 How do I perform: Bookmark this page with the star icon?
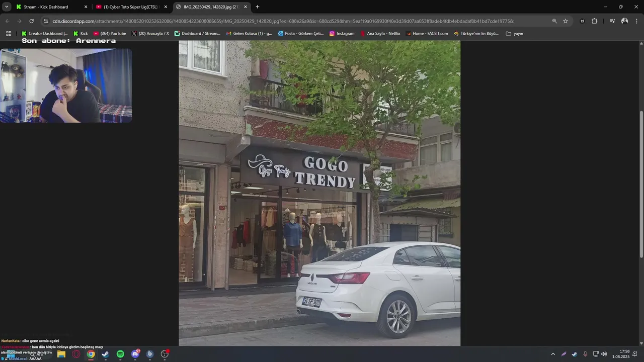(x=566, y=21)
